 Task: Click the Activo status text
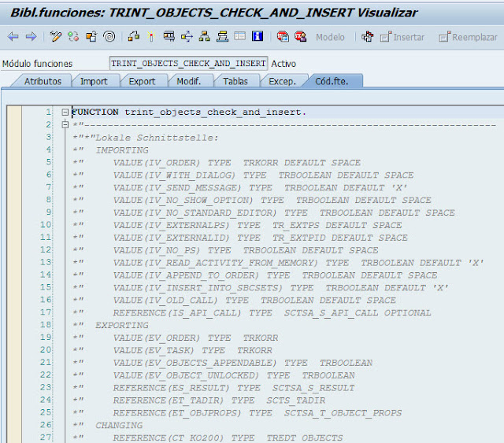283,64
